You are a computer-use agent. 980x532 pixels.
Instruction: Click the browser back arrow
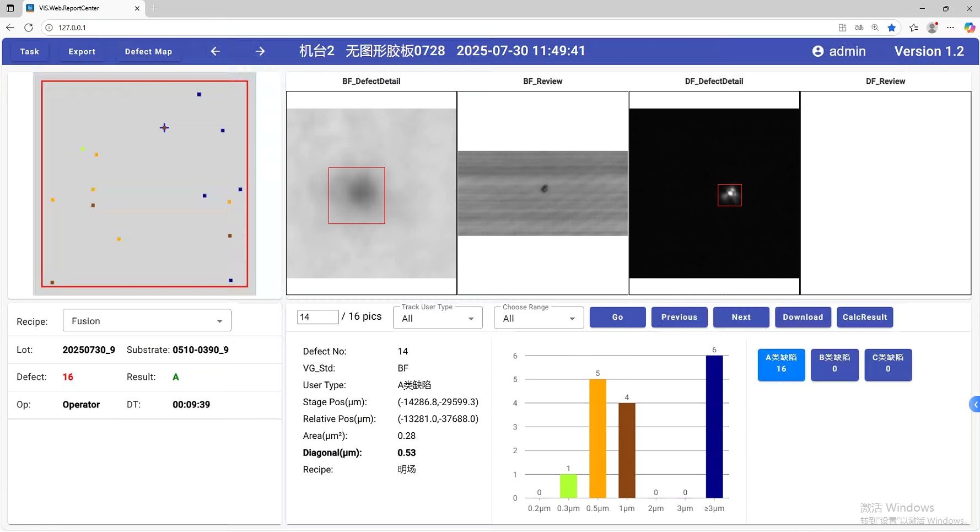pyautogui.click(x=10, y=28)
